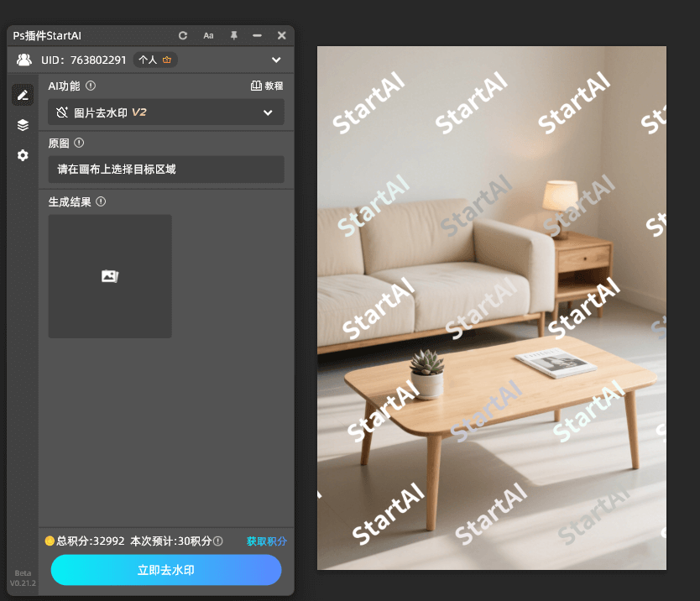
Task: Open the 教程 tutorial link
Action: [267, 86]
